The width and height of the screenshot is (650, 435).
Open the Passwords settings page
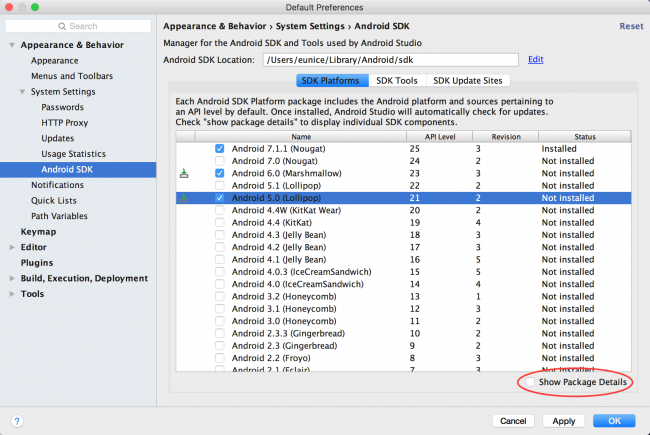click(63, 107)
